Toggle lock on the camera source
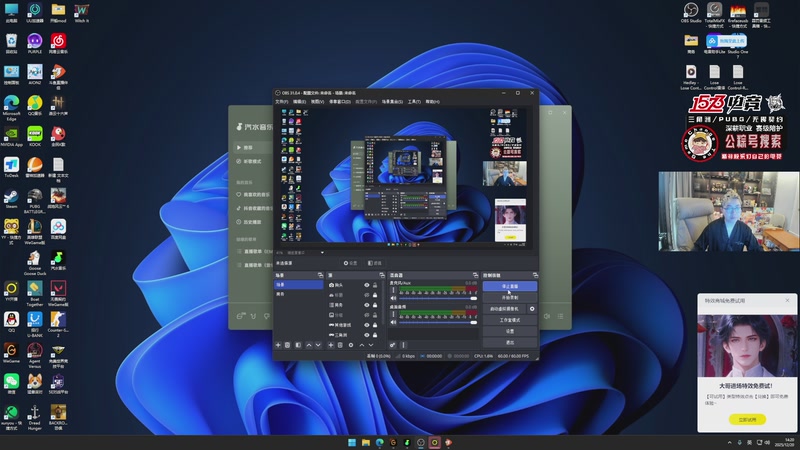The height and width of the screenshot is (450, 800). coord(375,285)
